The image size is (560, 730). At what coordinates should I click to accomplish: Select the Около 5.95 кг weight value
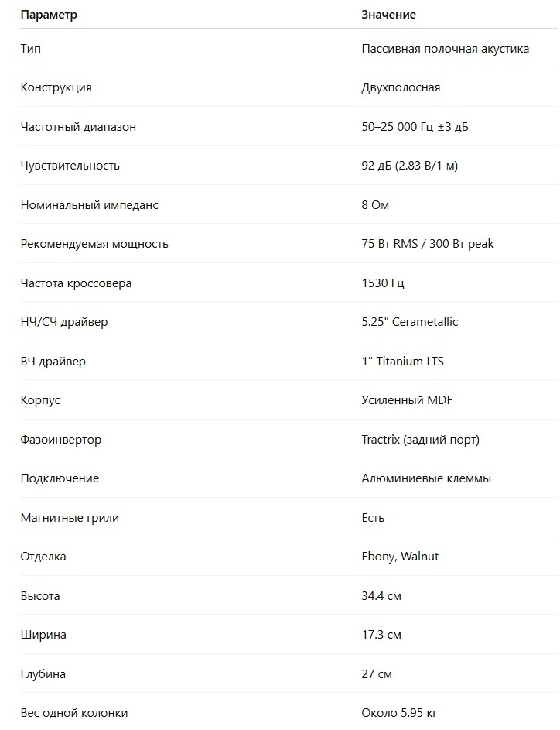[399, 713]
